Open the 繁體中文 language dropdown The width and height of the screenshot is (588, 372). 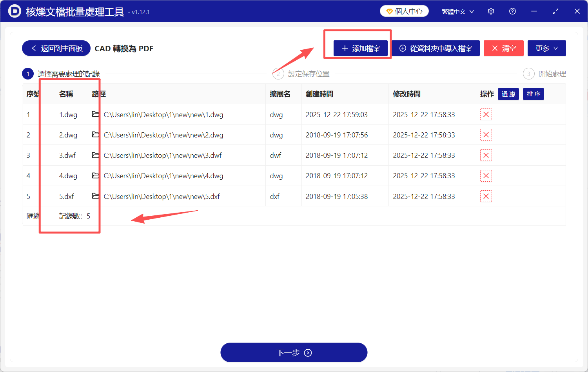[457, 11]
